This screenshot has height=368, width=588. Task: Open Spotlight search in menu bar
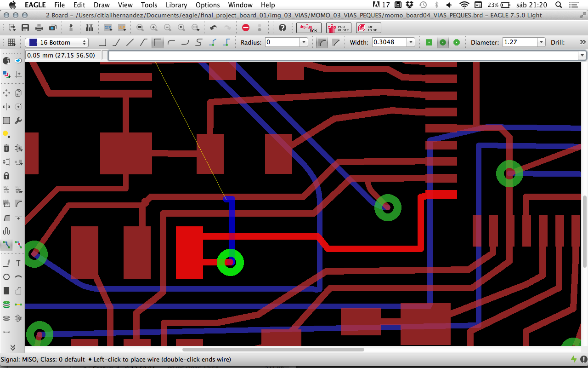click(x=559, y=5)
